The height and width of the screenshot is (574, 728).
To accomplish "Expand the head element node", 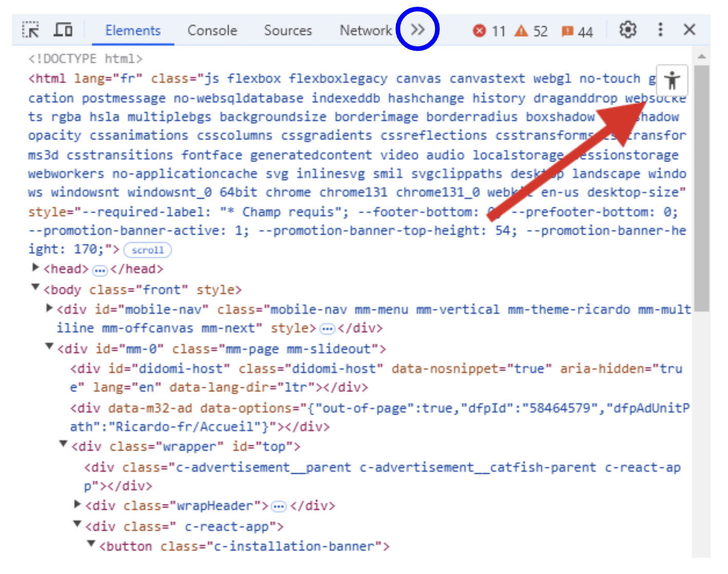I will pyautogui.click(x=35, y=267).
